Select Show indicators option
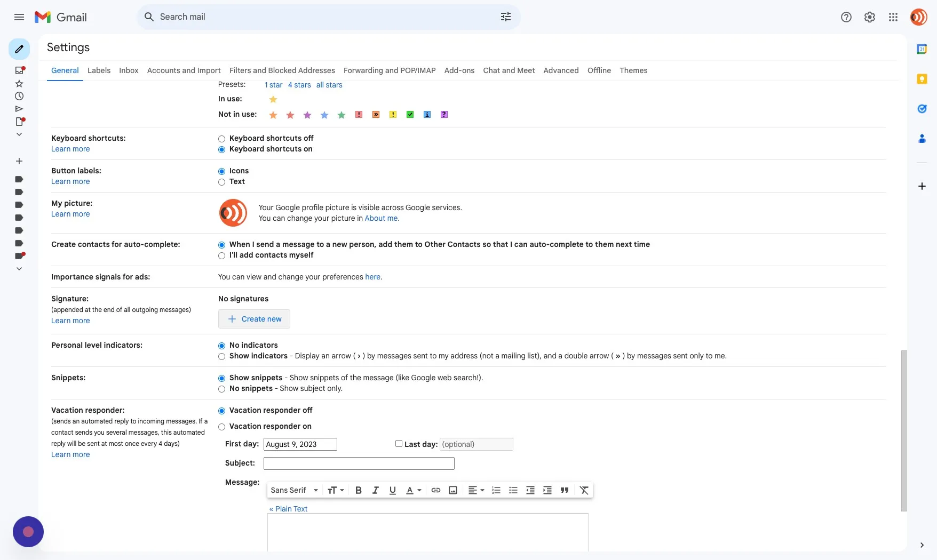The image size is (937, 560). (x=221, y=356)
